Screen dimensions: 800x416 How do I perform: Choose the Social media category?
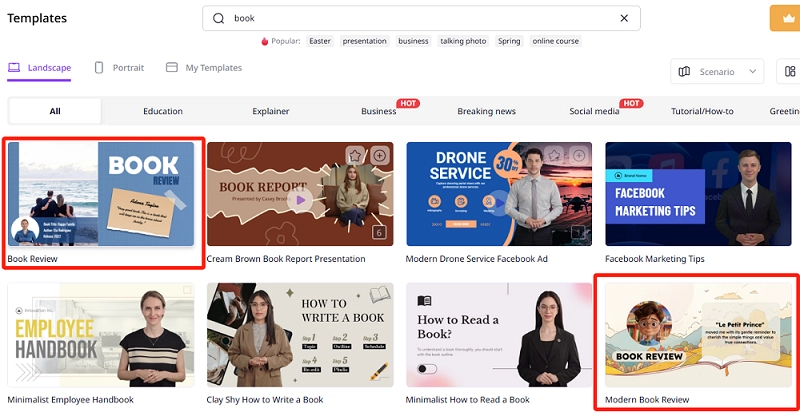(x=594, y=111)
